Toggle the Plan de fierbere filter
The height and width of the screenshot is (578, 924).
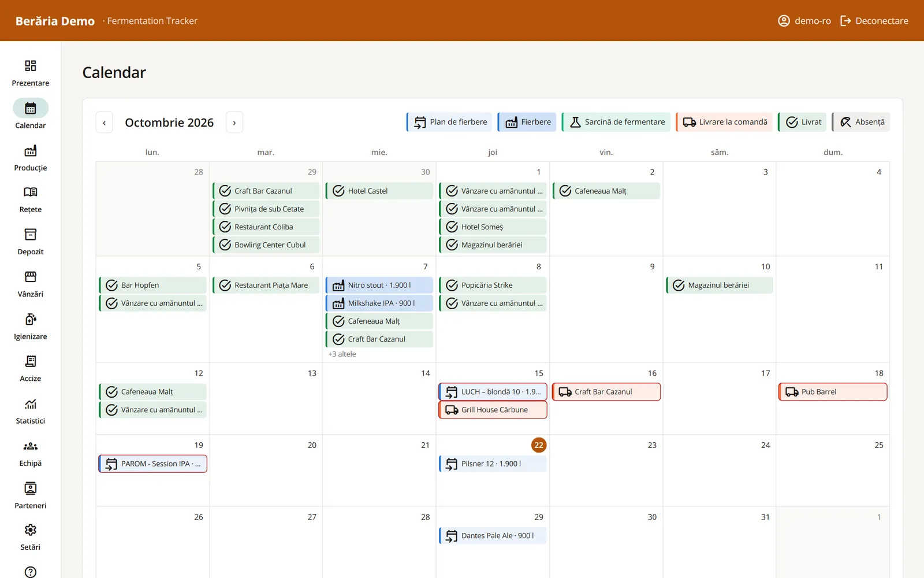[449, 122]
